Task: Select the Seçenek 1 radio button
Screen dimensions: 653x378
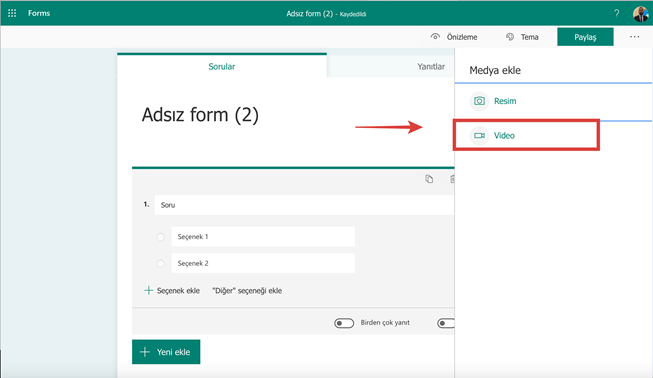Action: (160, 237)
